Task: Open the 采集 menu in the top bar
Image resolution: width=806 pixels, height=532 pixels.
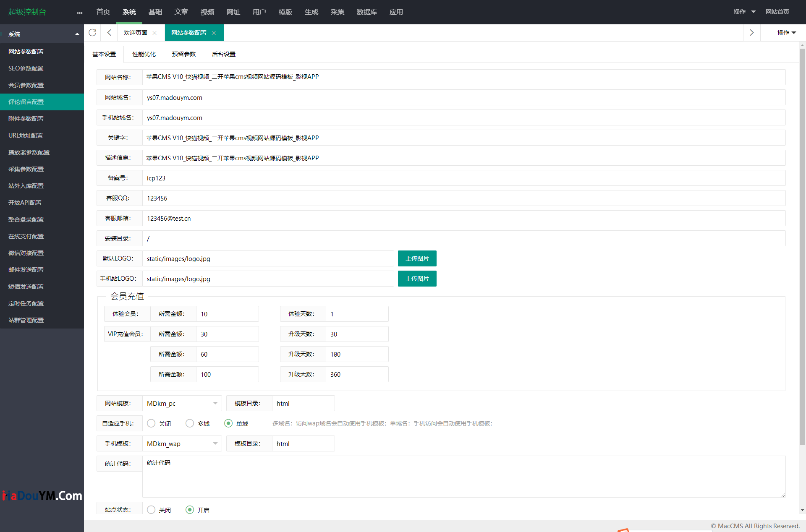Action: click(x=337, y=12)
